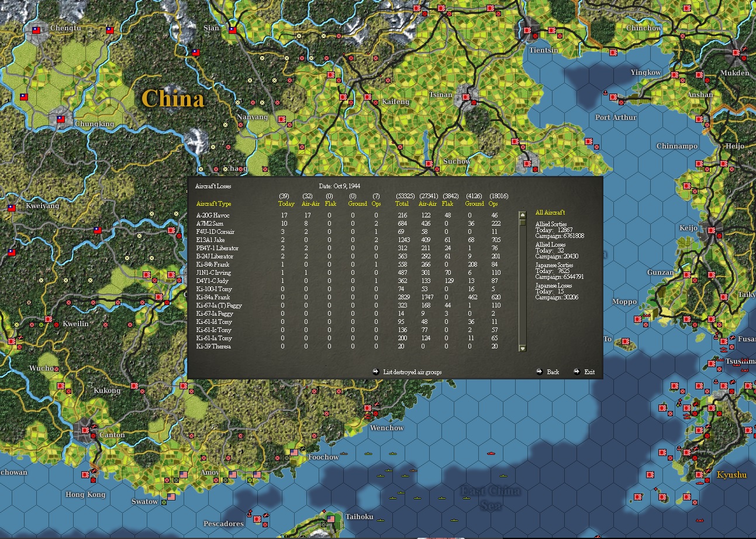This screenshot has height=539, width=756.
Task: Sort by the Air-Air header under (27341)
Action: point(428,204)
